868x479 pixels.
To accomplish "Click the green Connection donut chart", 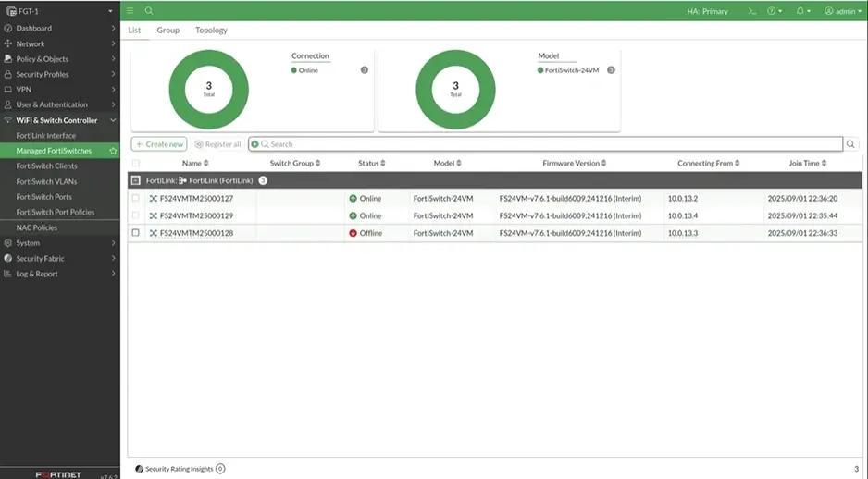I will pos(209,90).
